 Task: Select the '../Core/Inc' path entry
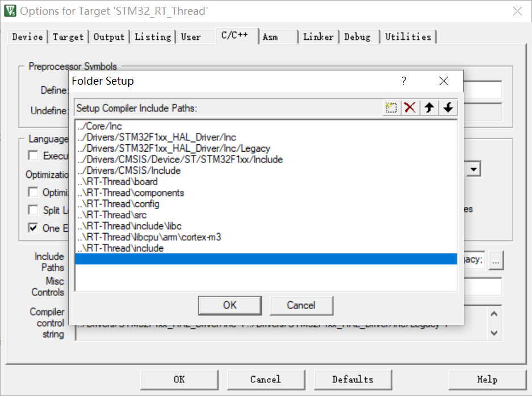pos(266,126)
